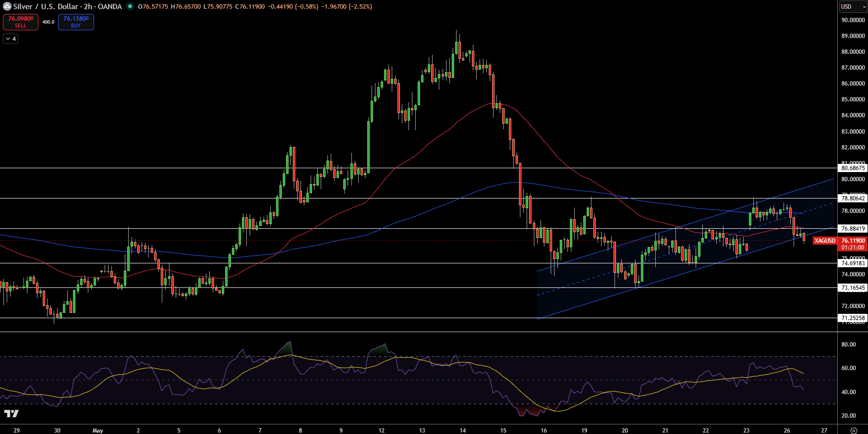868x434 pixels.
Task: Click date 14 on the time axis
Action: (463, 431)
